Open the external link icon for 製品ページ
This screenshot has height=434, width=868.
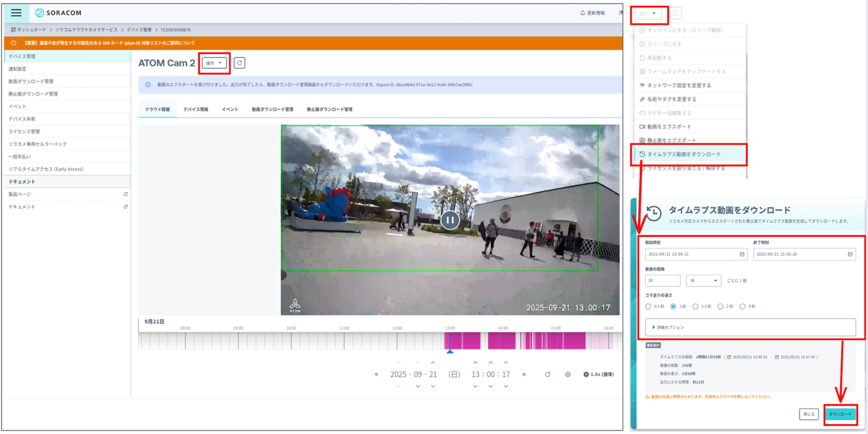pyautogui.click(x=126, y=194)
